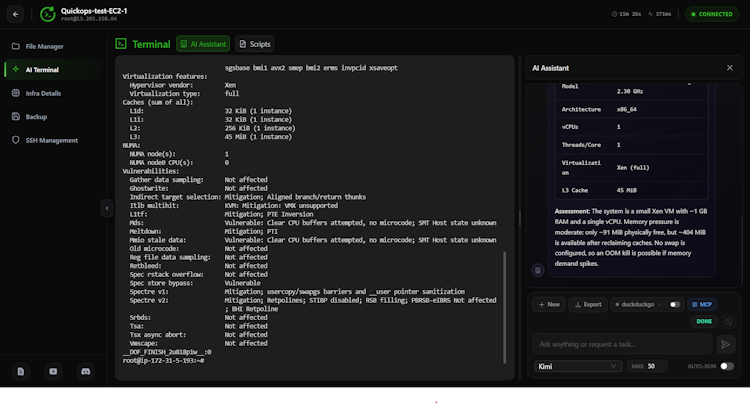
Task: Click the L3 Cache 45 MiB row
Action: point(631,190)
